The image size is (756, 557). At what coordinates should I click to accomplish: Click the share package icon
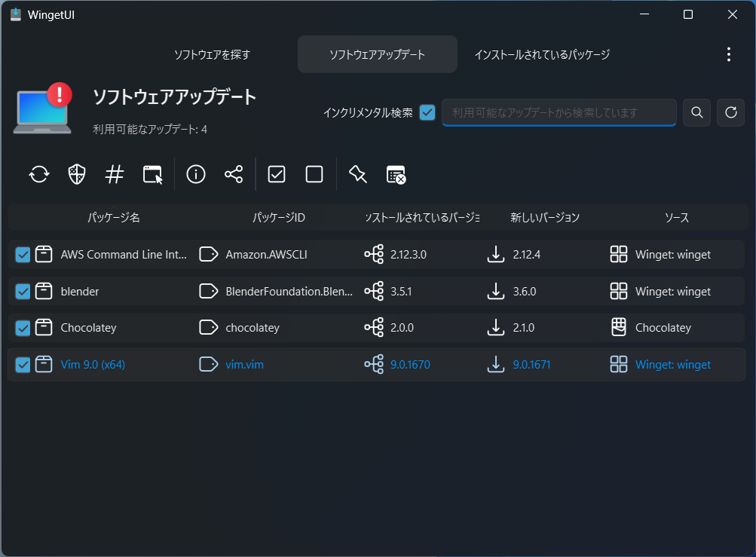234,174
